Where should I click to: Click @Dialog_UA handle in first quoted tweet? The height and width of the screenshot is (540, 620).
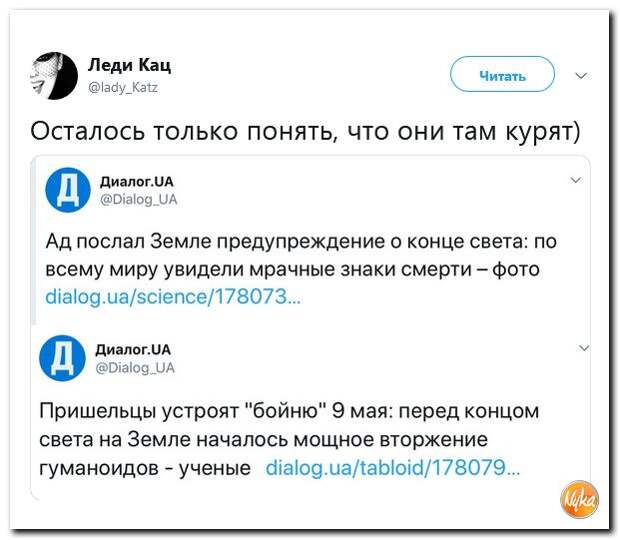pos(139,199)
